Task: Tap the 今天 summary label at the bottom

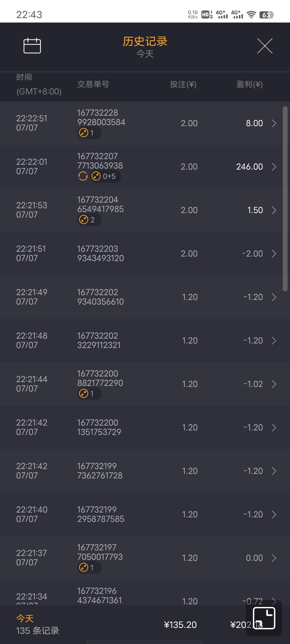Action: tap(25, 619)
